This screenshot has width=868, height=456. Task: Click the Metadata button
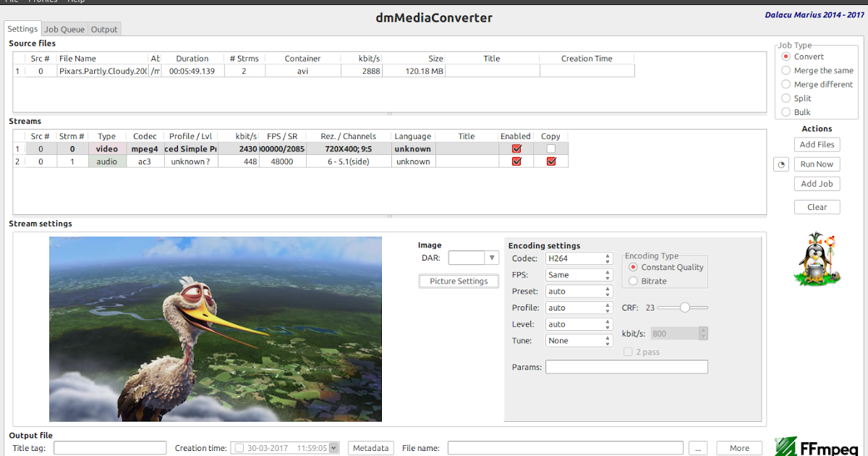[371, 448]
